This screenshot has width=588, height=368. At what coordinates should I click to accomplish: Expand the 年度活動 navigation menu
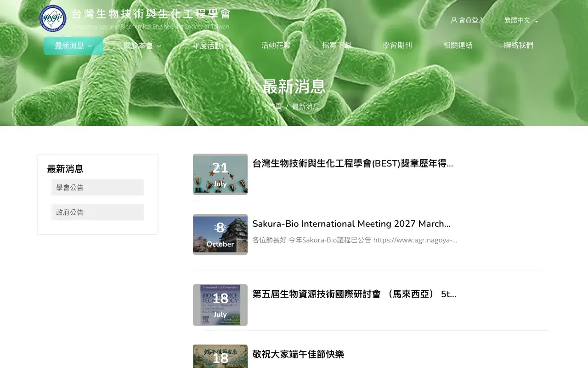point(211,46)
